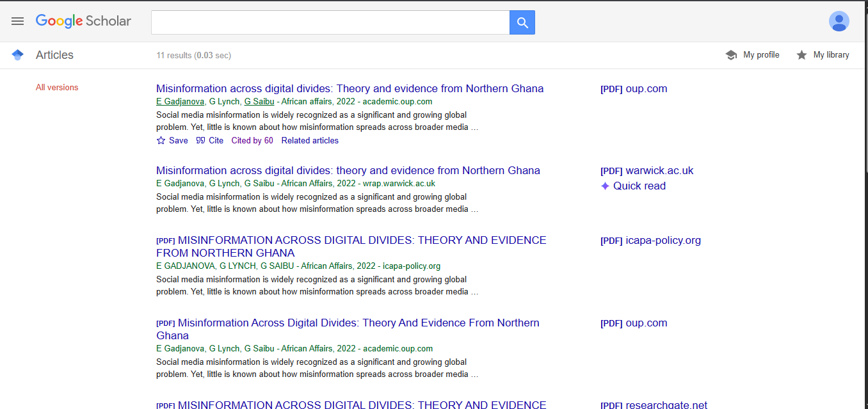
Task: Open the uppercase icapa-policy.org result title
Action: [351, 246]
